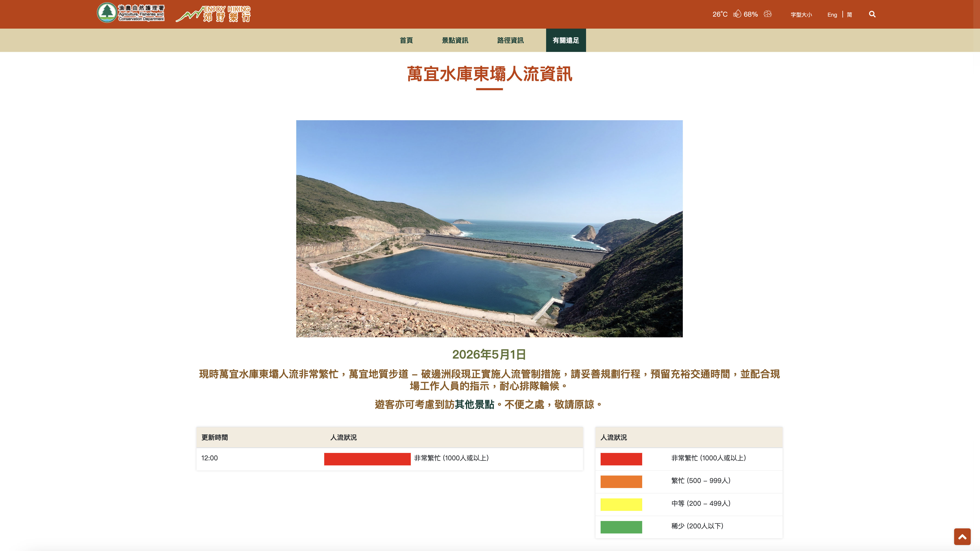
Task: Expand the 路徑資訊 menu
Action: (510, 40)
